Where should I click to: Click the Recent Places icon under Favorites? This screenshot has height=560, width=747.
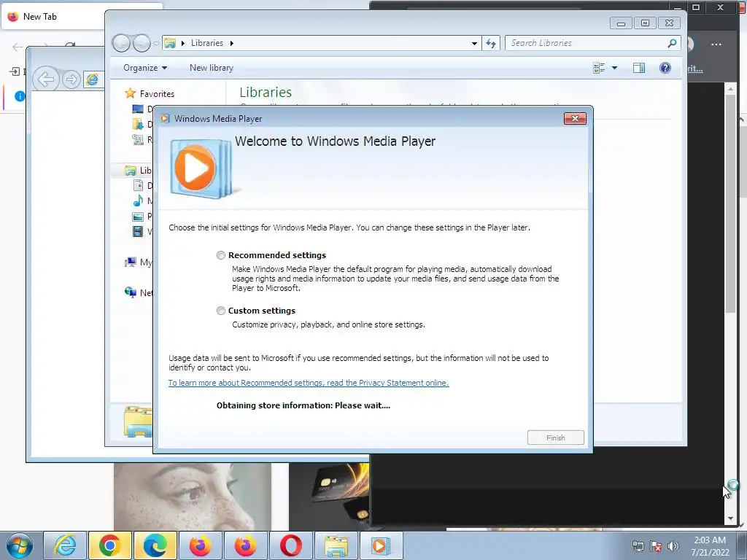tap(138, 139)
